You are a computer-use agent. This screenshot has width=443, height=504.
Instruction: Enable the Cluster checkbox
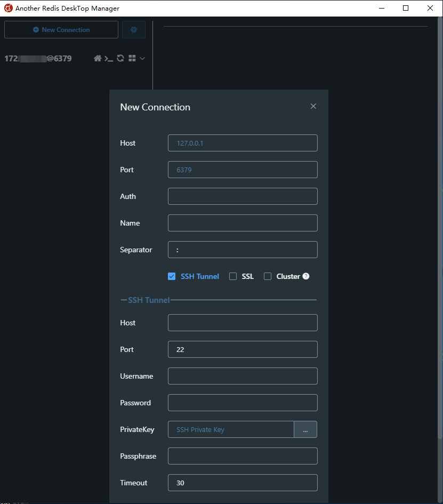[x=268, y=276]
